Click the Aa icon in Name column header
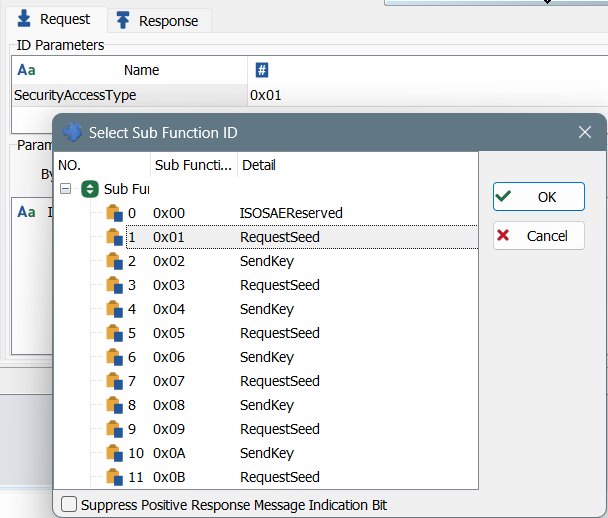Image resolution: width=608 pixels, height=518 pixels. pyautogui.click(x=26, y=70)
